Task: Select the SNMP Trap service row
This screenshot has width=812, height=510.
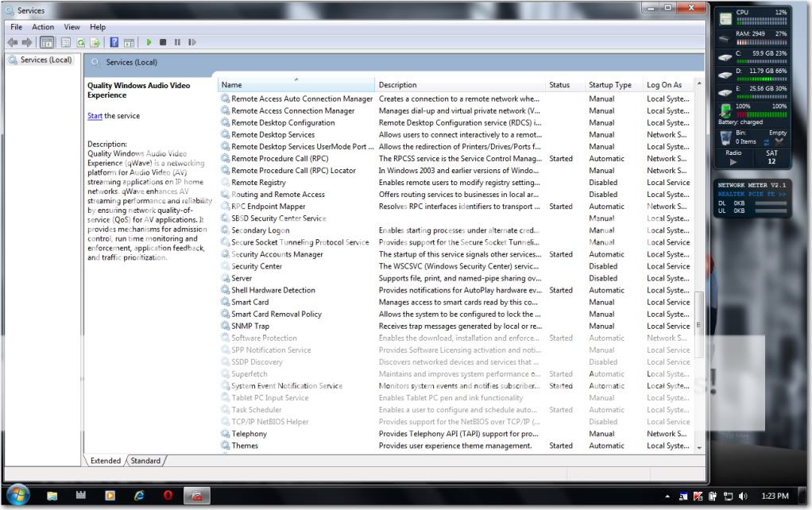Action: [x=456, y=326]
